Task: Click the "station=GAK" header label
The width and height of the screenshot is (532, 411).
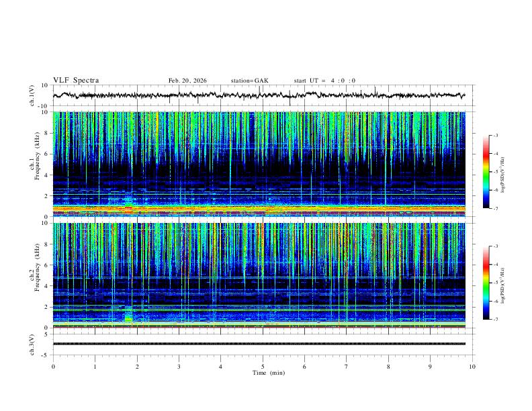Action: (249, 81)
